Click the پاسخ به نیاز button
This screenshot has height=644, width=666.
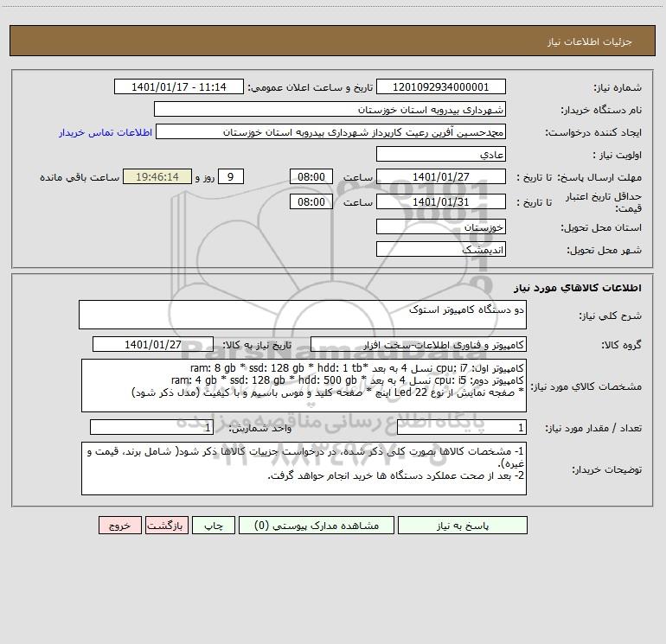(463, 526)
